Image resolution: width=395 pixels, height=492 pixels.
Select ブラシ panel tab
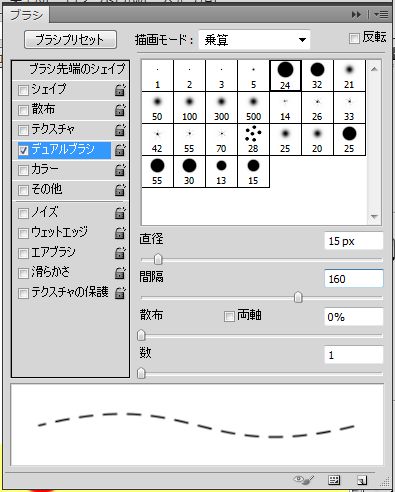click(x=26, y=15)
